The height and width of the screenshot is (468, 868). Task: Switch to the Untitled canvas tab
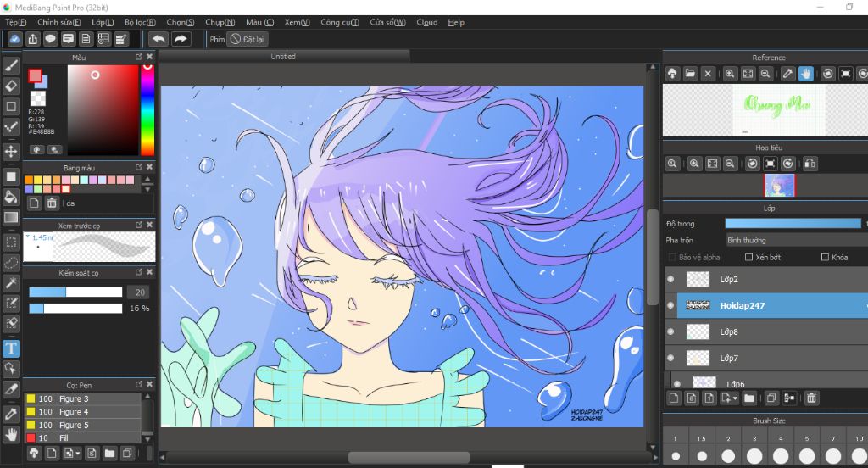coord(283,57)
